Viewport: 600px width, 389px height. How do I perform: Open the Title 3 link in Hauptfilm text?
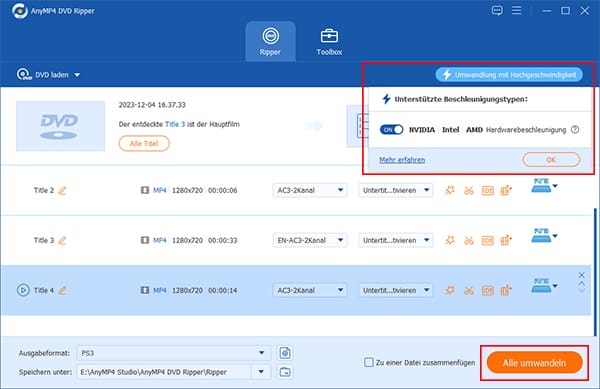(175, 124)
